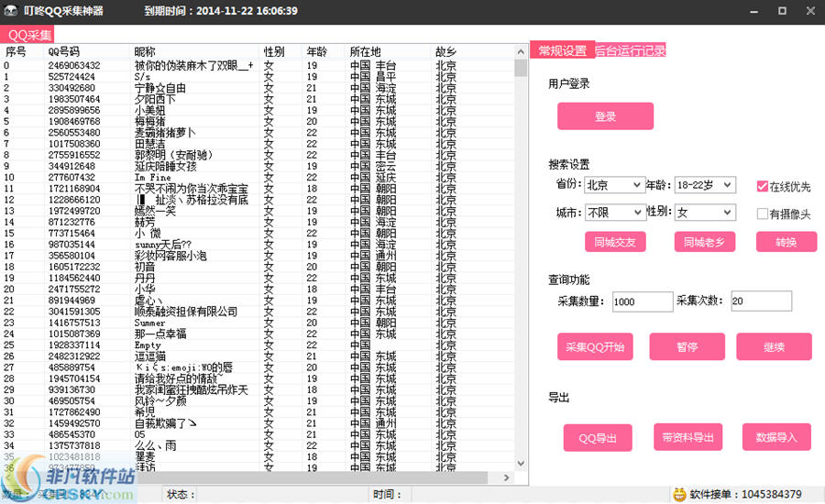Click the 继续 button
Viewport: 825px width, 504px height.
pyautogui.click(x=774, y=346)
